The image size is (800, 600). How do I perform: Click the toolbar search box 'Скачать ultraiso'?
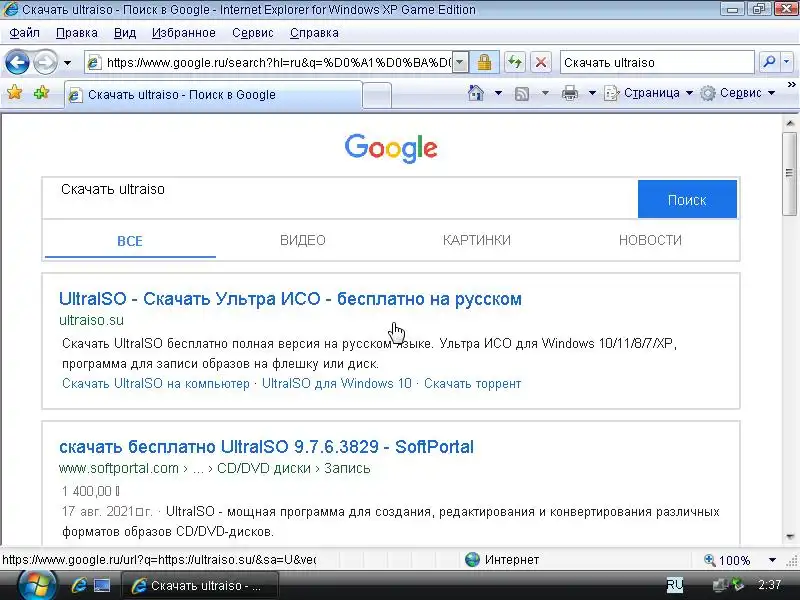pos(657,63)
